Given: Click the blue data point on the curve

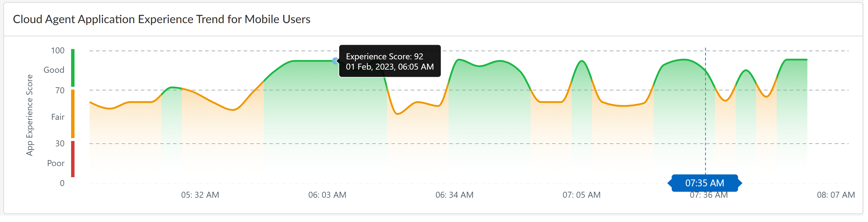Looking at the screenshot, I should tap(335, 61).
